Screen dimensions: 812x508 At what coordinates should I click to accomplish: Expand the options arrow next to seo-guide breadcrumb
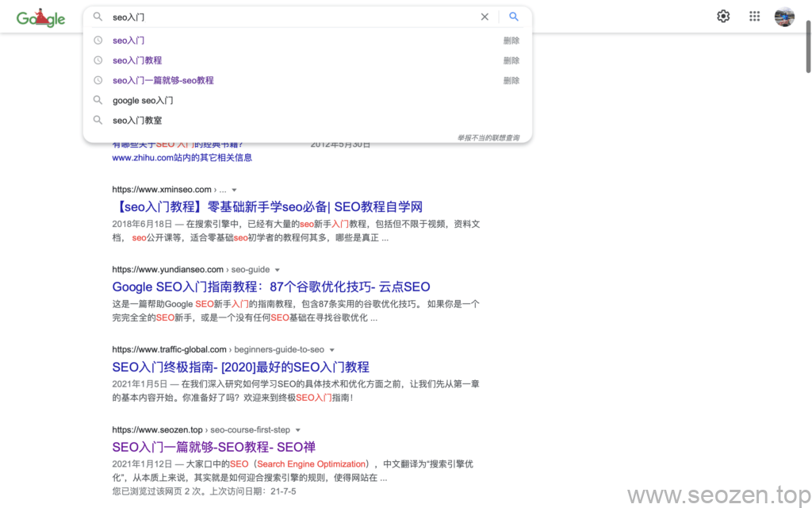pos(277,270)
